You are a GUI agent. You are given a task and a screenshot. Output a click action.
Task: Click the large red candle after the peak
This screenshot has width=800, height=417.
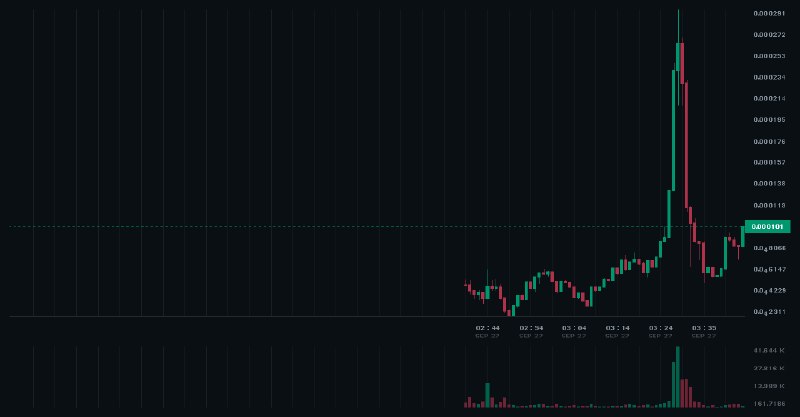pyautogui.click(x=686, y=144)
